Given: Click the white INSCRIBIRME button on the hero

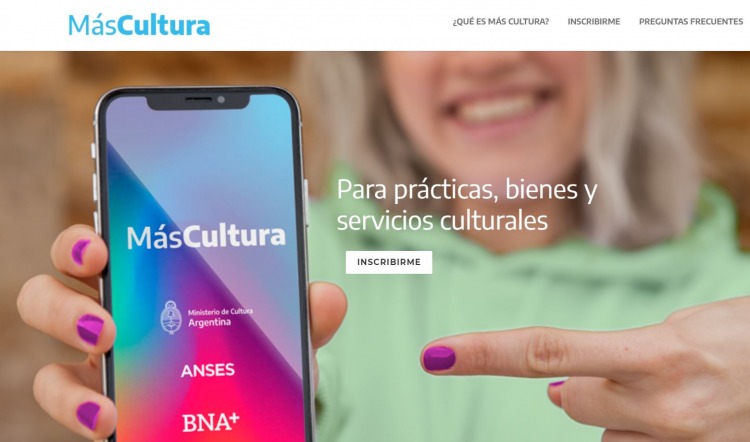Looking at the screenshot, I should click(x=389, y=262).
